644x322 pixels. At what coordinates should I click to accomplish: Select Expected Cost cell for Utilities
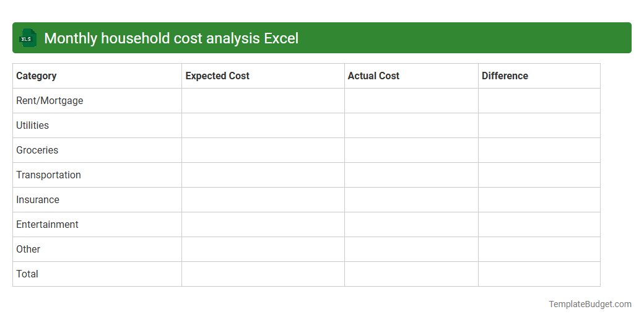point(263,126)
